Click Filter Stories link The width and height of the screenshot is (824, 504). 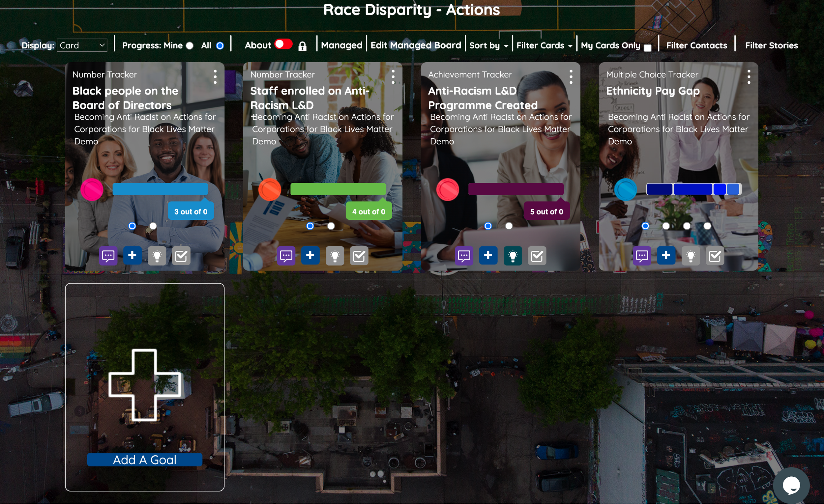[771, 45]
